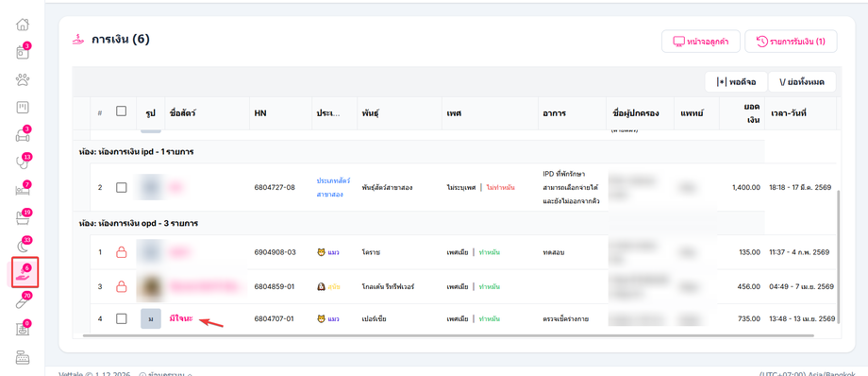
Task: Click breed text พันธุ์สัตว์สาขาสอง
Action: tap(387, 187)
